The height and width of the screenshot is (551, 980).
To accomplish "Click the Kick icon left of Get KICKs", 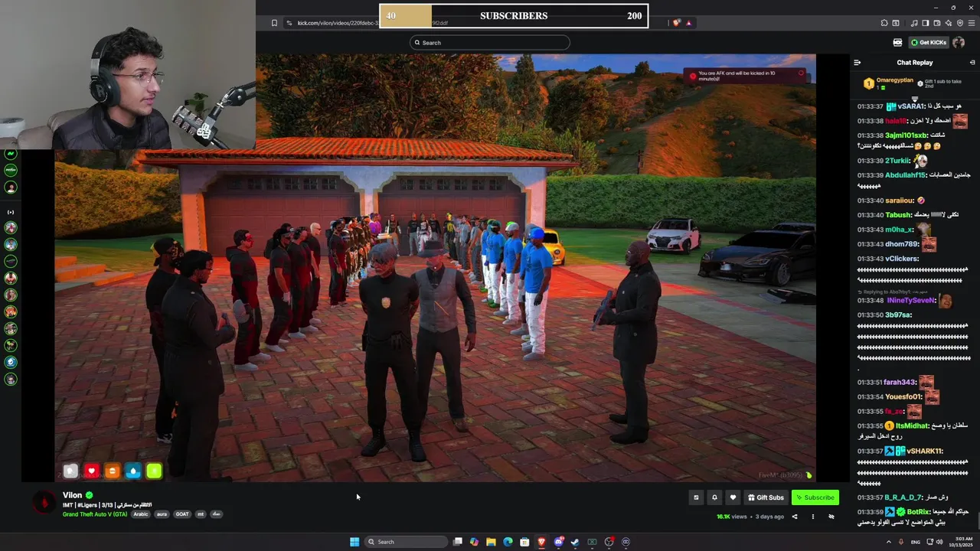I will coord(897,42).
